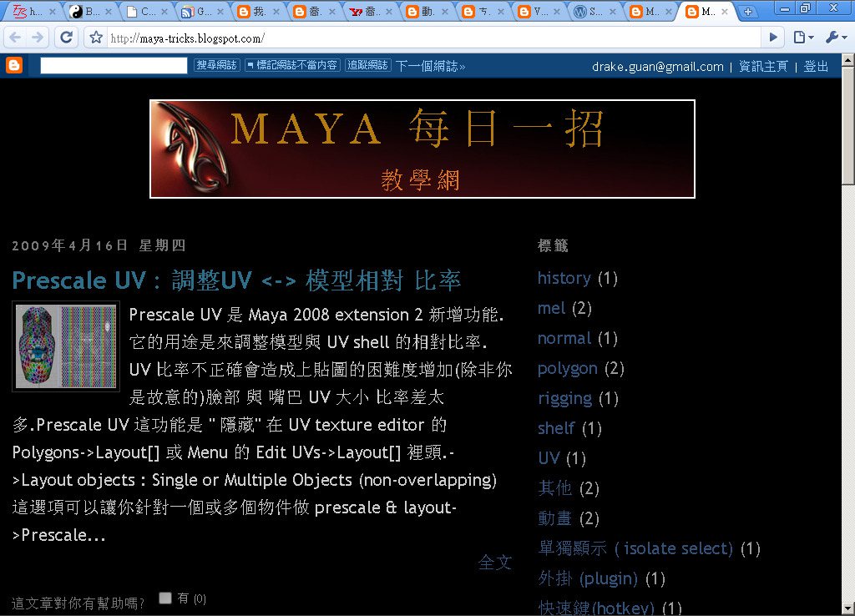The image size is (855, 616).
Task: Go back to the previous page
Action: [x=15, y=38]
